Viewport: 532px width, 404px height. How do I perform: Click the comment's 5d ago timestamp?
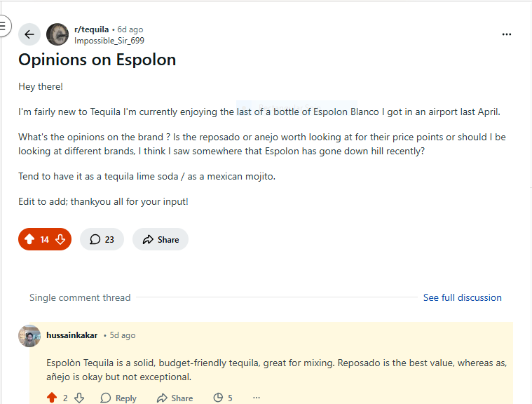pyautogui.click(x=122, y=335)
